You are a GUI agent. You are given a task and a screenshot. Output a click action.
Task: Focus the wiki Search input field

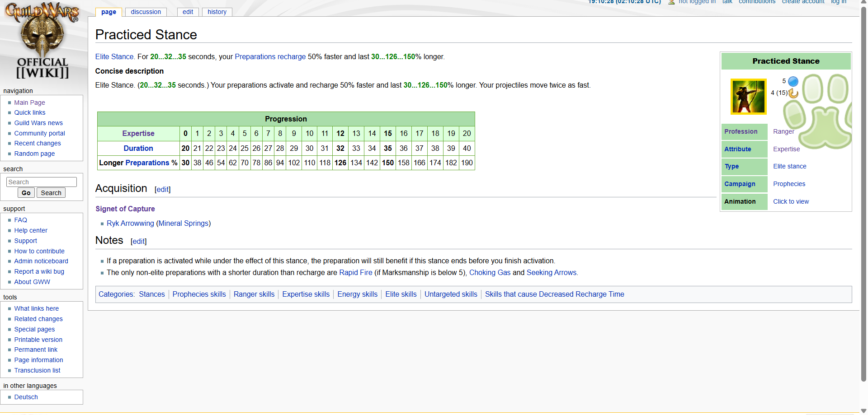[x=42, y=182]
